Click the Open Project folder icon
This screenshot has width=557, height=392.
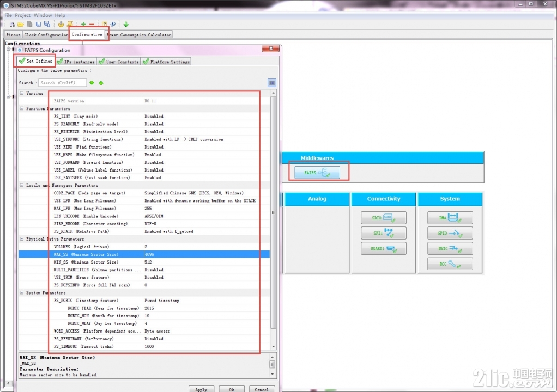21,24
